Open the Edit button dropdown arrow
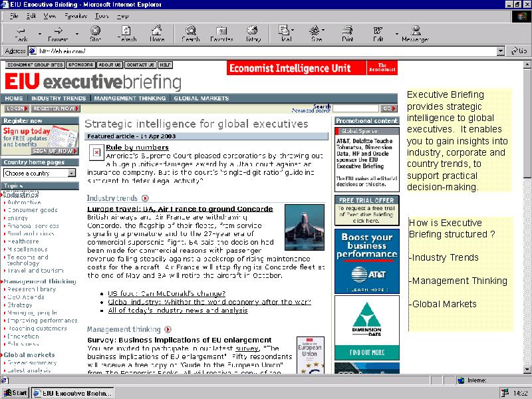Image resolution: width=532 pixels, height=399 pixels. click(396, 34)
